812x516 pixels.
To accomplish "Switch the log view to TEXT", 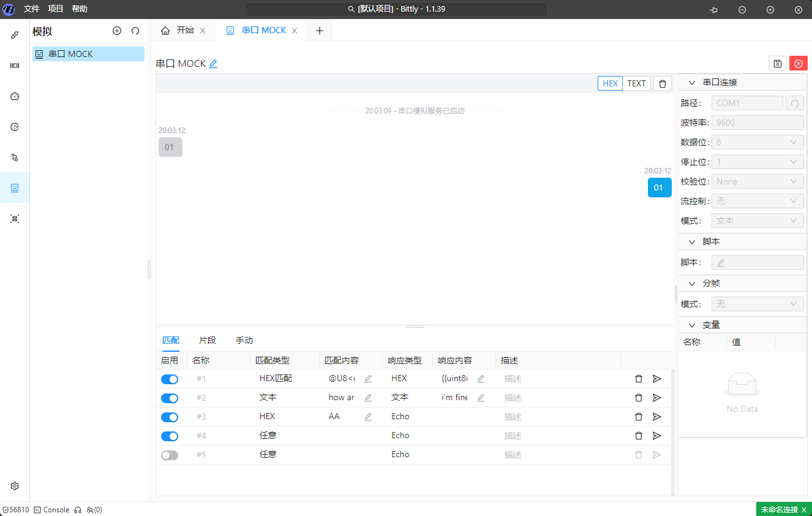I will pos(636,84).
